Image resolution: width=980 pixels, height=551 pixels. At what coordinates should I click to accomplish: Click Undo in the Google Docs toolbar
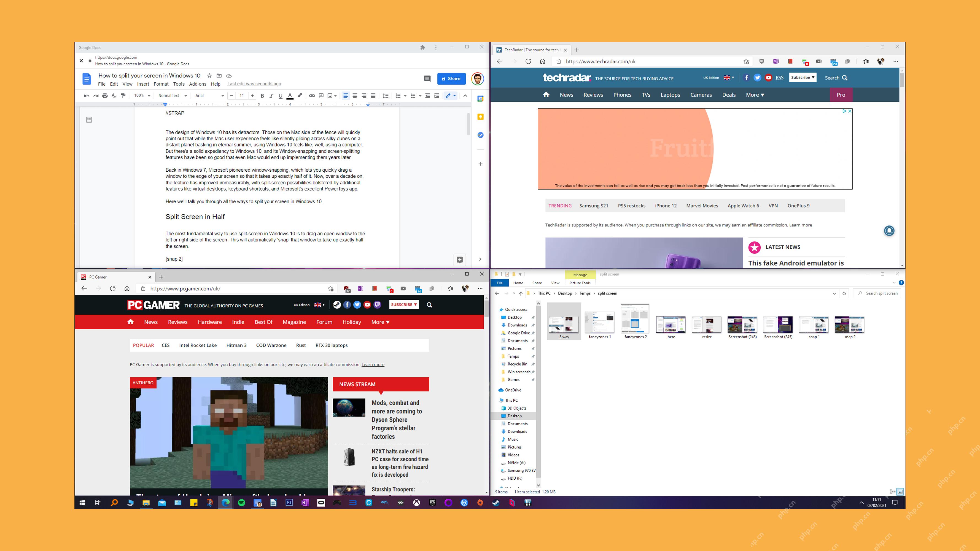[x=87, y=96]
